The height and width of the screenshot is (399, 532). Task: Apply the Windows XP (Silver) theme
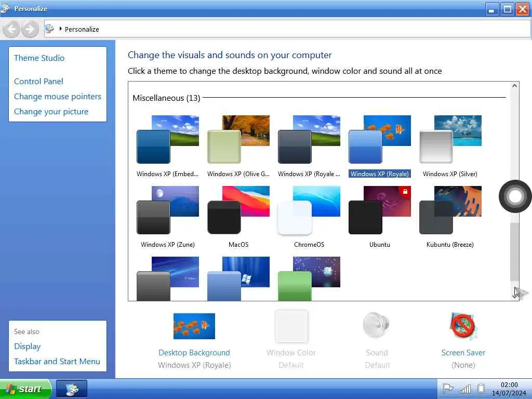click(x=450, y=139)
